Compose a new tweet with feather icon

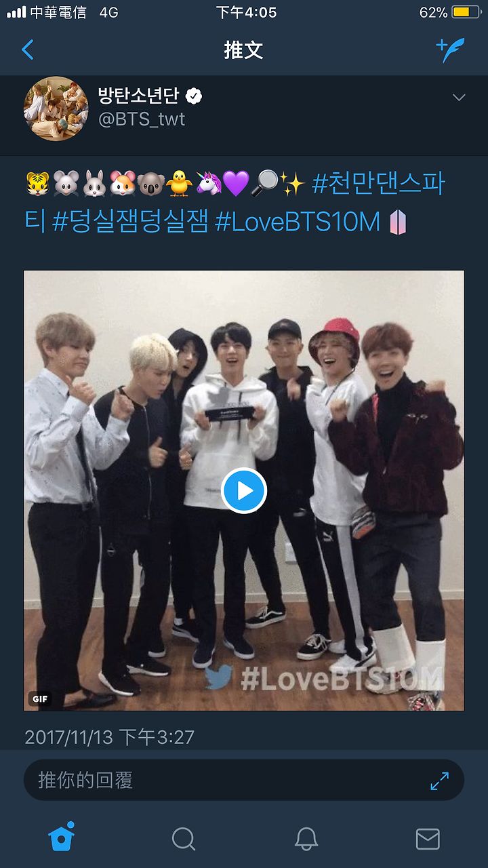click(x=451, y=50)
